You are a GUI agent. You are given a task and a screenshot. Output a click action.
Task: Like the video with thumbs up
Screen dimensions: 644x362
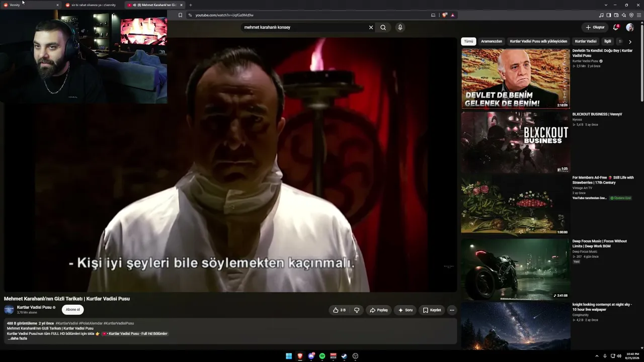point(340,310)
